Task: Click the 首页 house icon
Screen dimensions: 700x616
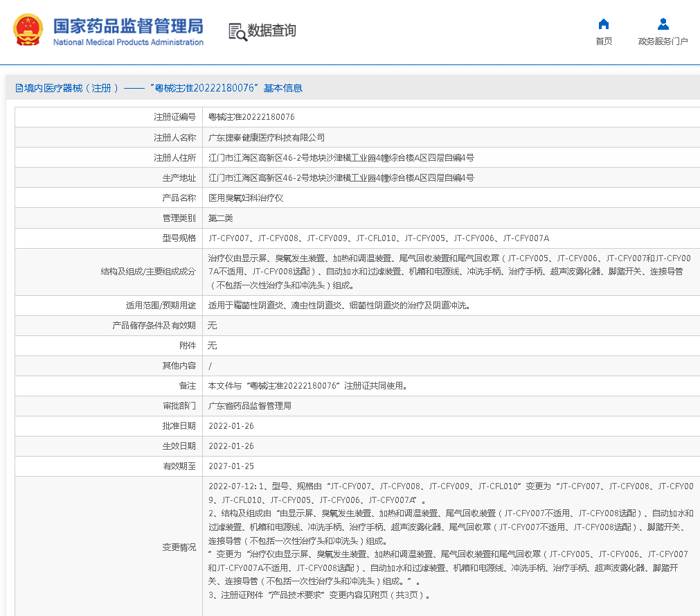Action: [x=604, y=24]
